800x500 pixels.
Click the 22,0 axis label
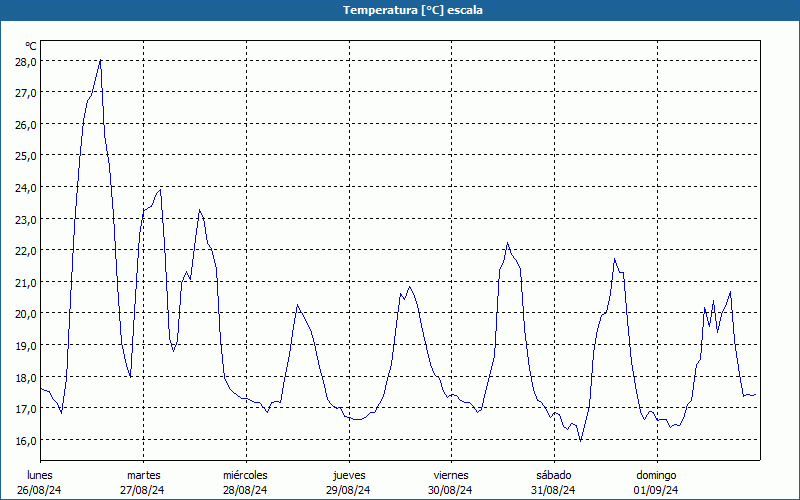[26, 251]
